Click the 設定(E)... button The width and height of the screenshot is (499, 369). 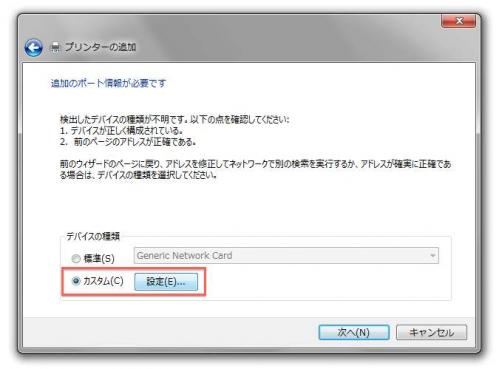tap(166, 282)
